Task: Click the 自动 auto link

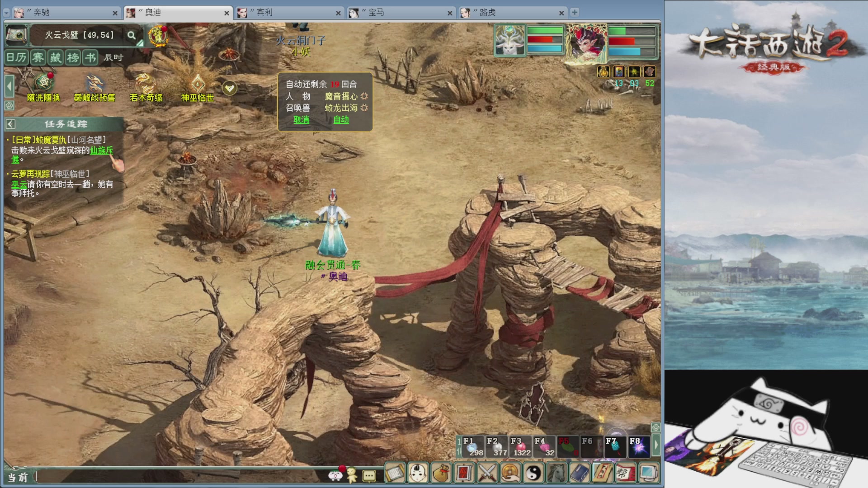Action: tap(341, 120)
